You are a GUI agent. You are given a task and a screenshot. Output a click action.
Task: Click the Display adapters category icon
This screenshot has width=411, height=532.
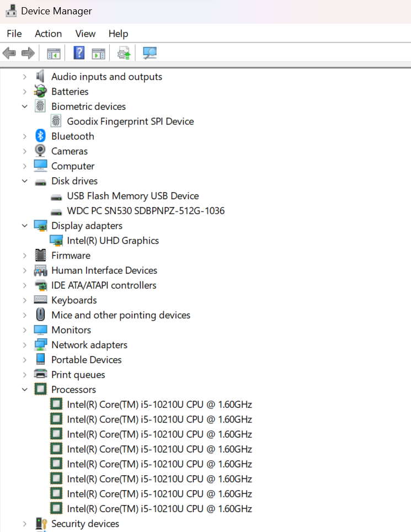[40, 226]
